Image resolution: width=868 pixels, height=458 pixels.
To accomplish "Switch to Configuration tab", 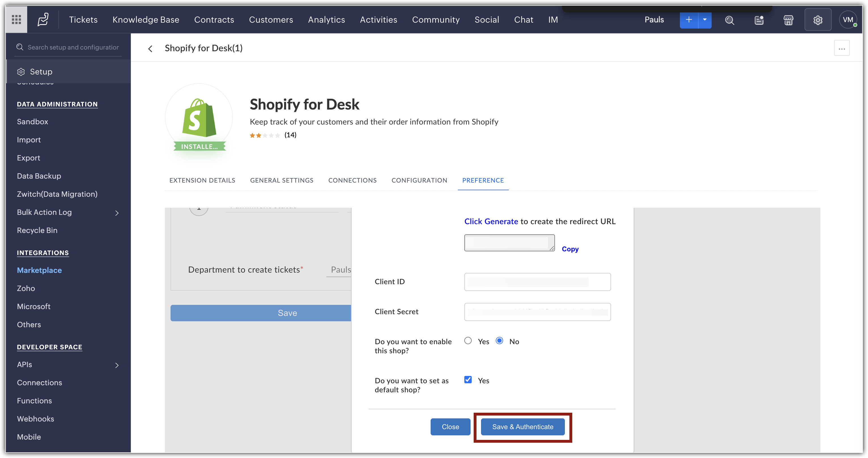I will pyautogui.click(x=419, y=180).
